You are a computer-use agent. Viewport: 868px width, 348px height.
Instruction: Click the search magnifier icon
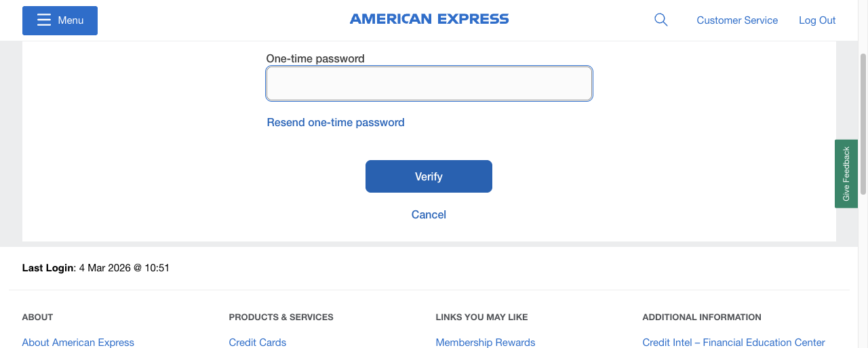click(660, 20)
